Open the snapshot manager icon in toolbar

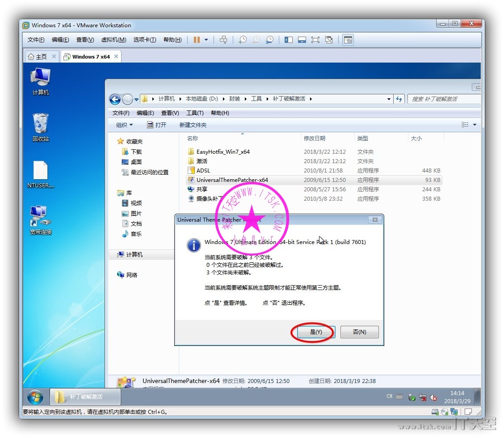click(269, 40)
